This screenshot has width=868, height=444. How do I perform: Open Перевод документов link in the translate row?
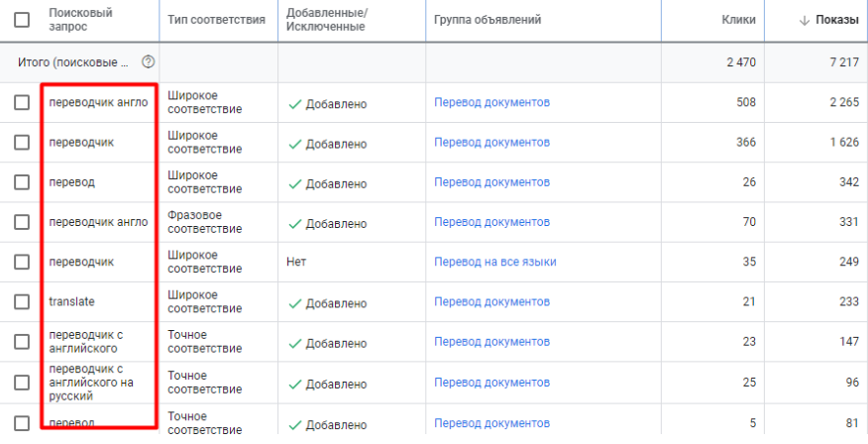[491, 302]
